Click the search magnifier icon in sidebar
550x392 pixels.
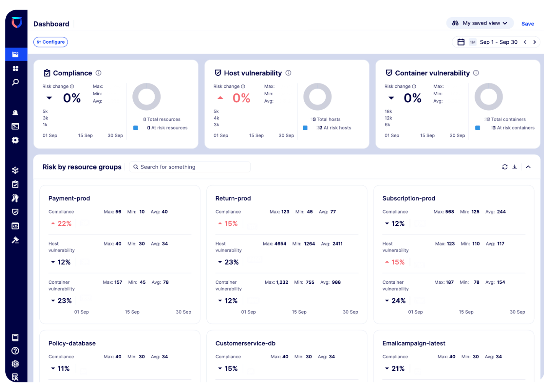click(x=15, y=82)
